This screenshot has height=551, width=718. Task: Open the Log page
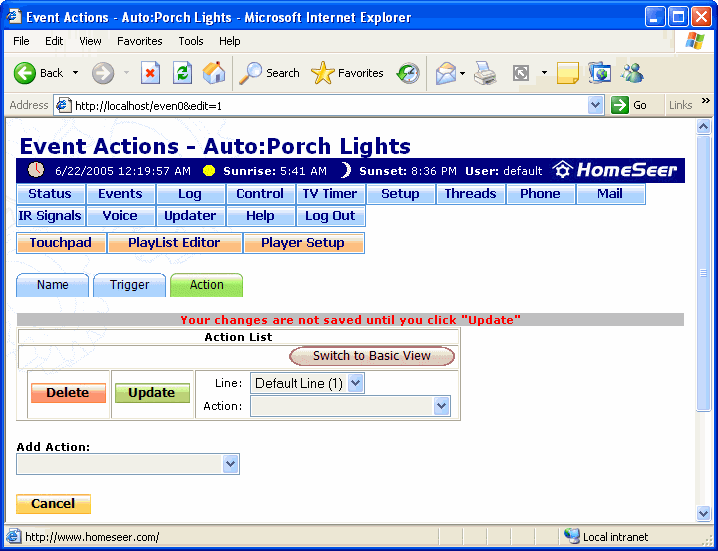click(190, 194)
